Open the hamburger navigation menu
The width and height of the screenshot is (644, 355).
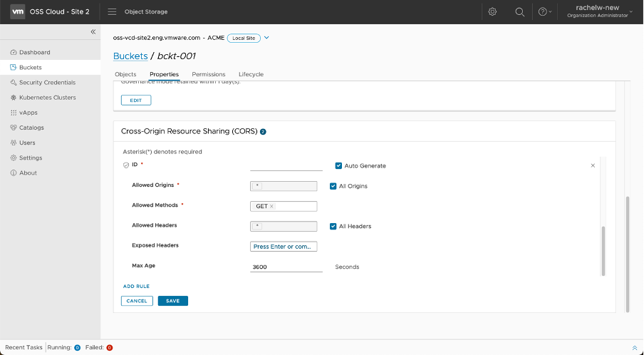point(112,12)
